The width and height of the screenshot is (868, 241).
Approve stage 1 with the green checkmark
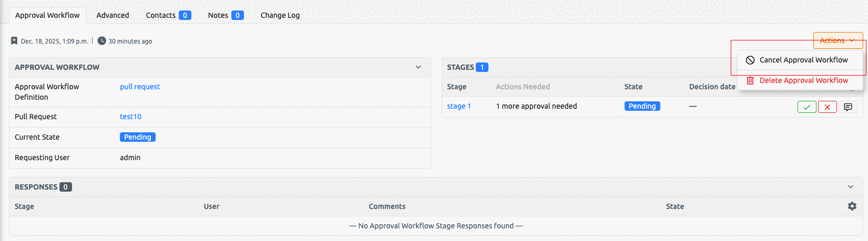pos(806,107)
